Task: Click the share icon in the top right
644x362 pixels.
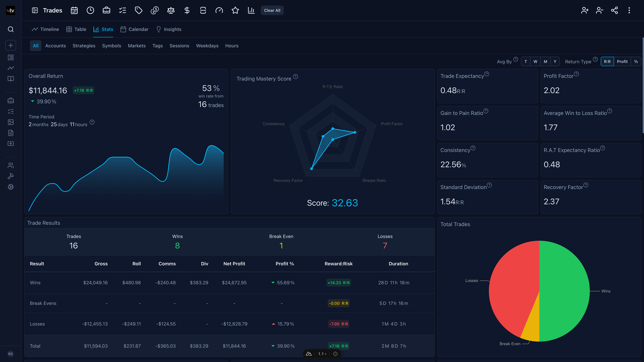Action: coord(614,10)
